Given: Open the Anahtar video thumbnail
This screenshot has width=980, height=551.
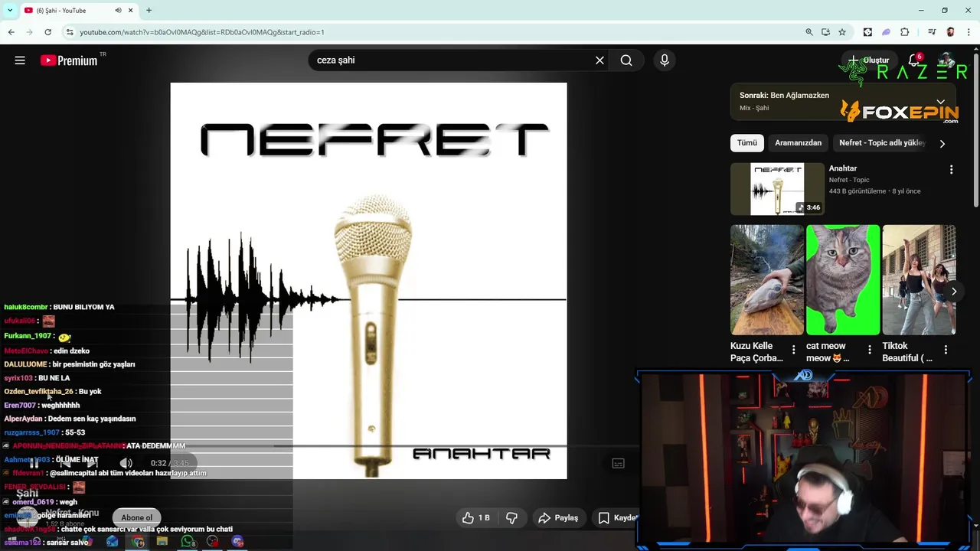Looking at the screenshot, I should (777, 189).
